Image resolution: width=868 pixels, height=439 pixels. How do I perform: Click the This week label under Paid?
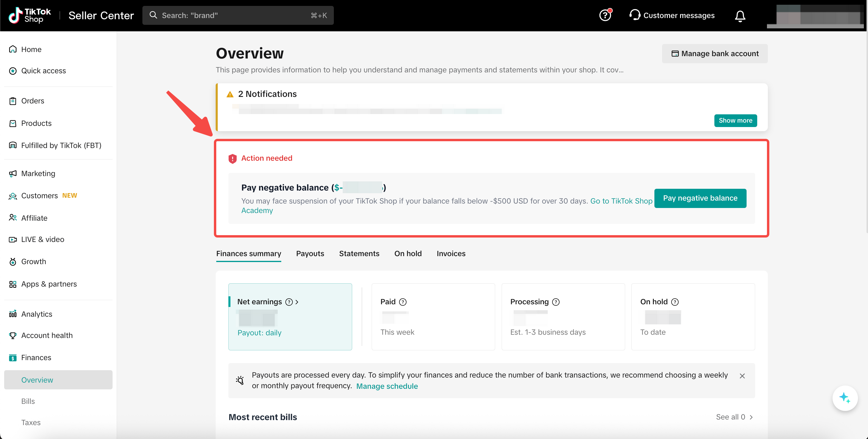(x=397, y=332)
